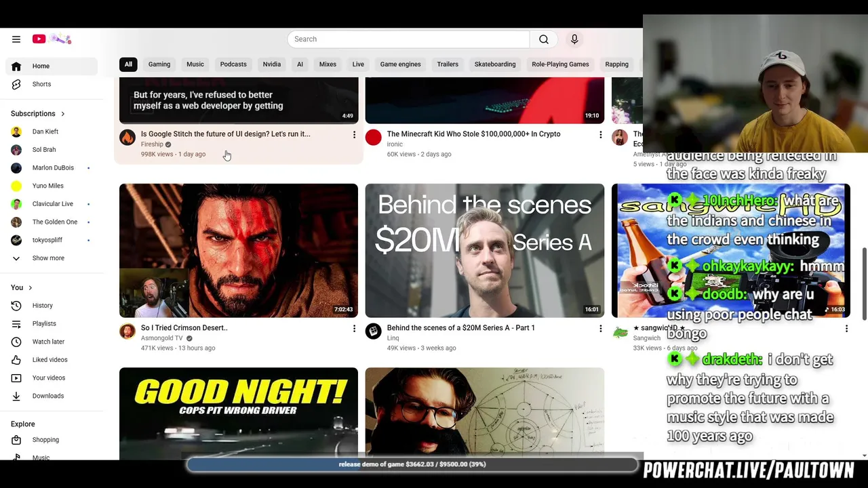Open Dan Kieft subscription
This screenshot has width=868, height=488.
coord(52,131)
